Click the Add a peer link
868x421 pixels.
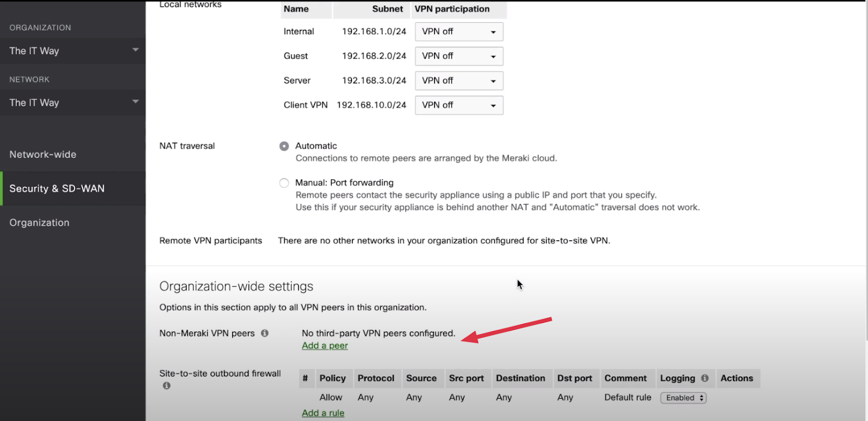click(x=324, y=346)
